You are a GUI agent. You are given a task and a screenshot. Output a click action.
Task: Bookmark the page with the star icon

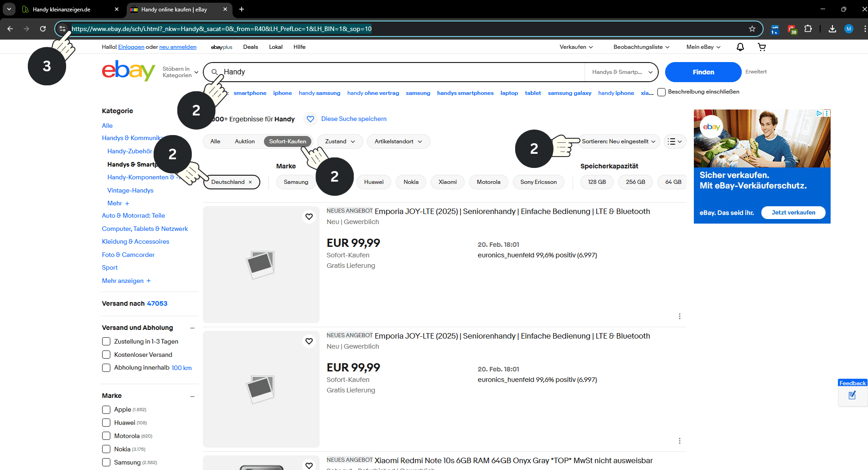tap(752, 29)
